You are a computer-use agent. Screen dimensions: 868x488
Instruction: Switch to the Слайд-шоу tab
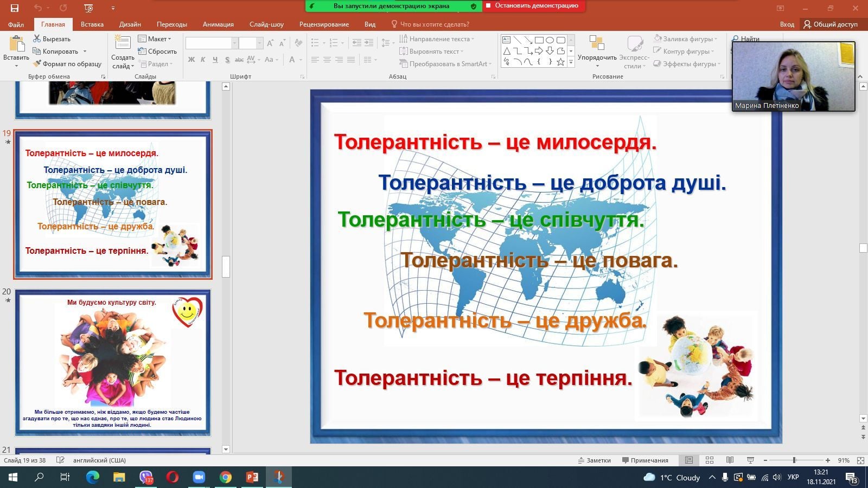266,24
